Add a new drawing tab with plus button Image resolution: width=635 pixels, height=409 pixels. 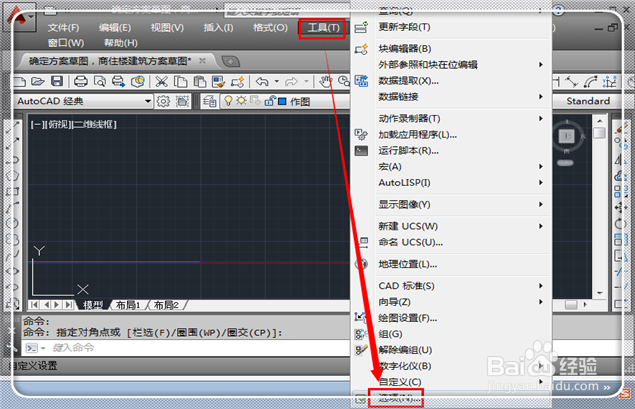coord(231,62)
